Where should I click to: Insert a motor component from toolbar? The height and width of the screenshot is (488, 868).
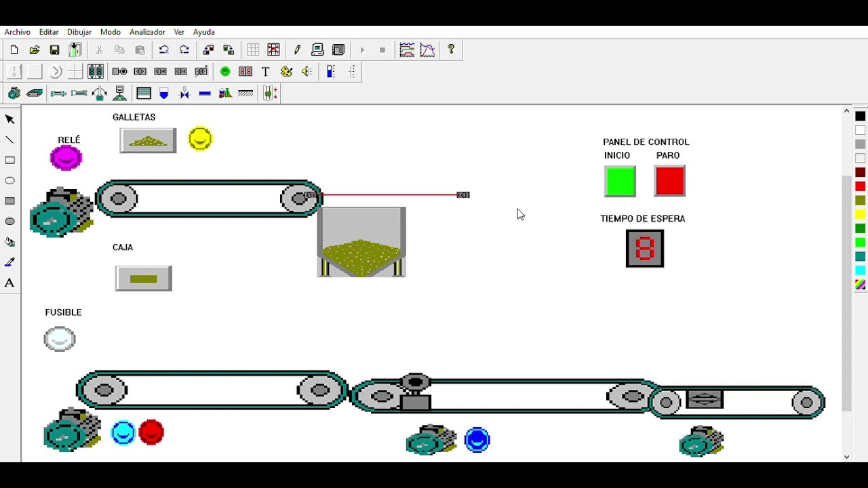[14, 94]
